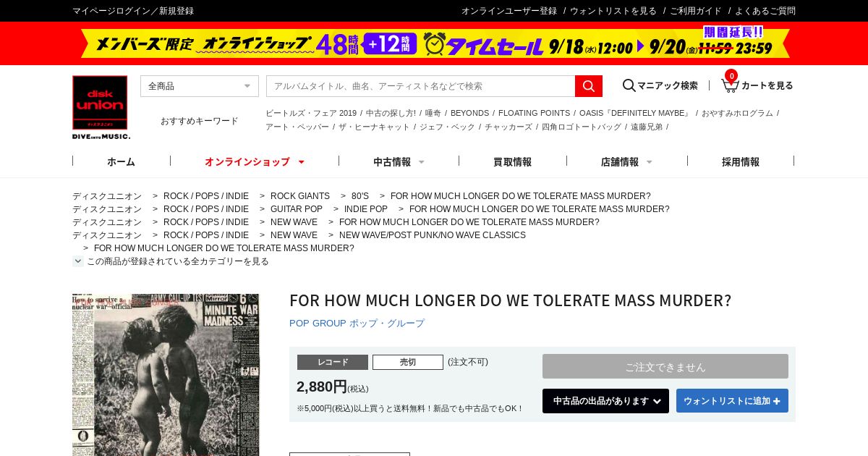Open the 採用情報 menu item
The width and height of the screenshot is (868, 456).
point(741,161)
